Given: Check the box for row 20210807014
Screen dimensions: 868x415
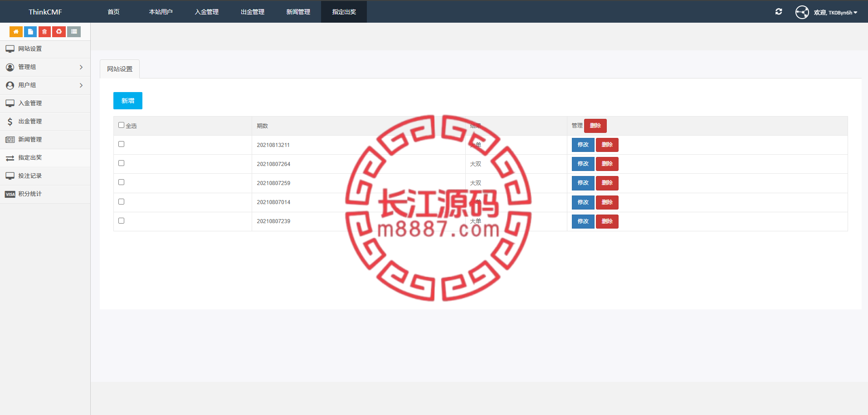Looking at the screenshot, I should click(x=121, y=202).
